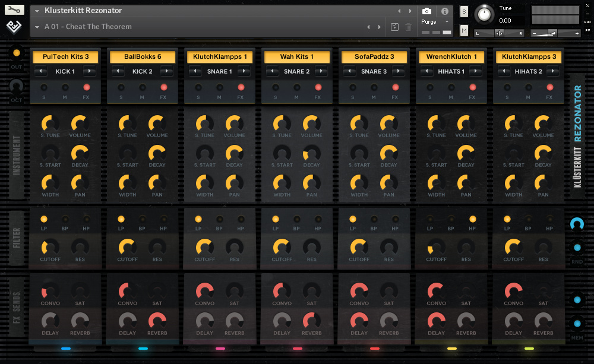The width and height of the screenshot is (594, 364).
Task: Open the KlutchKlampps 3 kit selector
Action: click(x=529, y=57)
